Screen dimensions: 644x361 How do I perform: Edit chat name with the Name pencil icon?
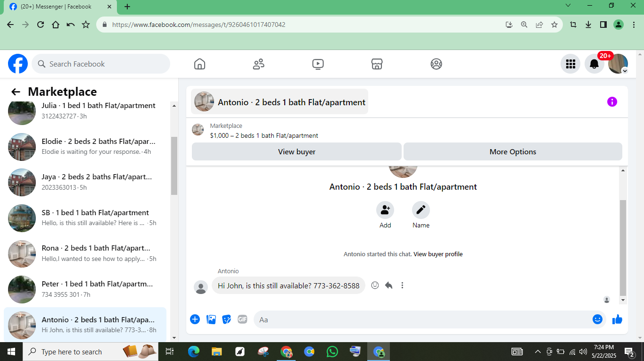421,210
